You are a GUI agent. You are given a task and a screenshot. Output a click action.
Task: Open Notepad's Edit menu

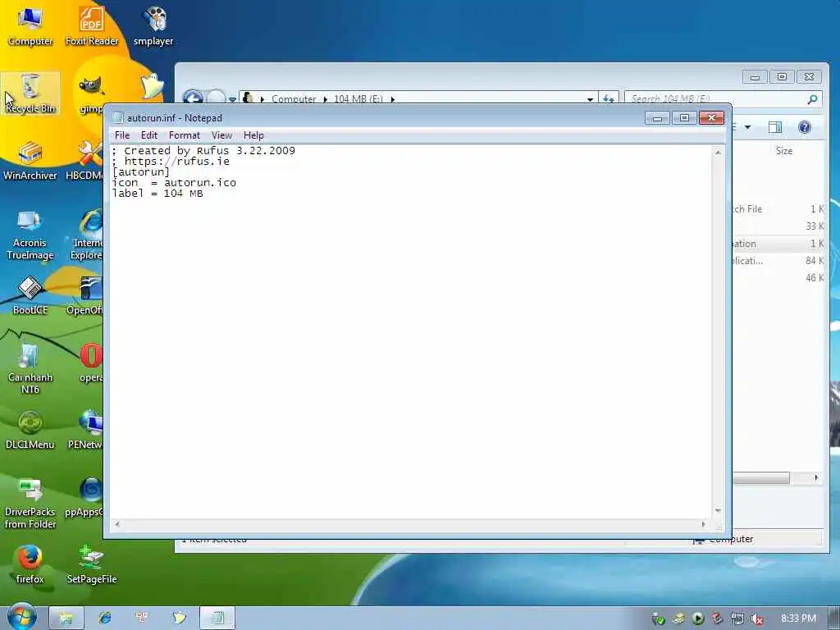tap(149, 135)
